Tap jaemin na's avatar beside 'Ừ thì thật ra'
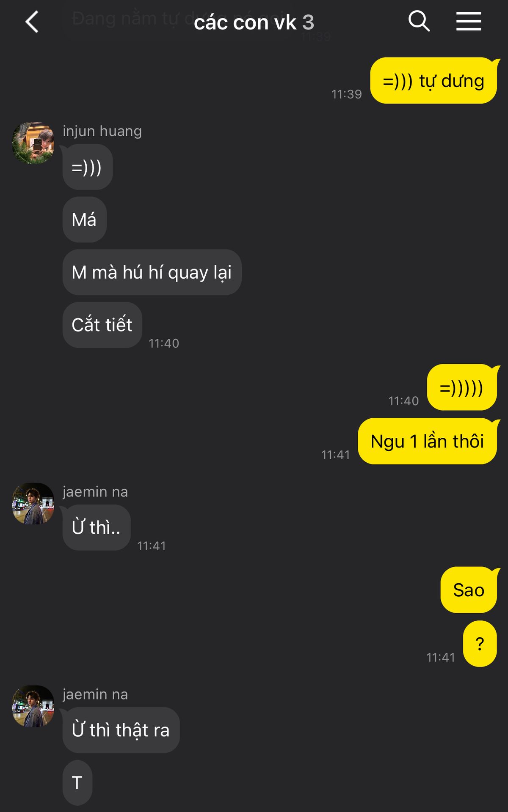 click(x=33, y=706)
